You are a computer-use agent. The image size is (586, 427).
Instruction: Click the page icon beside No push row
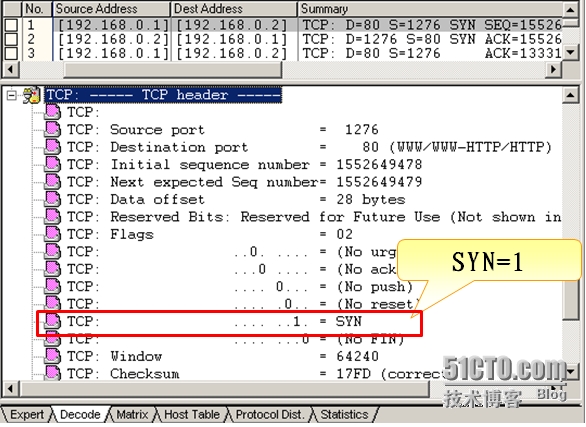click(x=52, y=287)
